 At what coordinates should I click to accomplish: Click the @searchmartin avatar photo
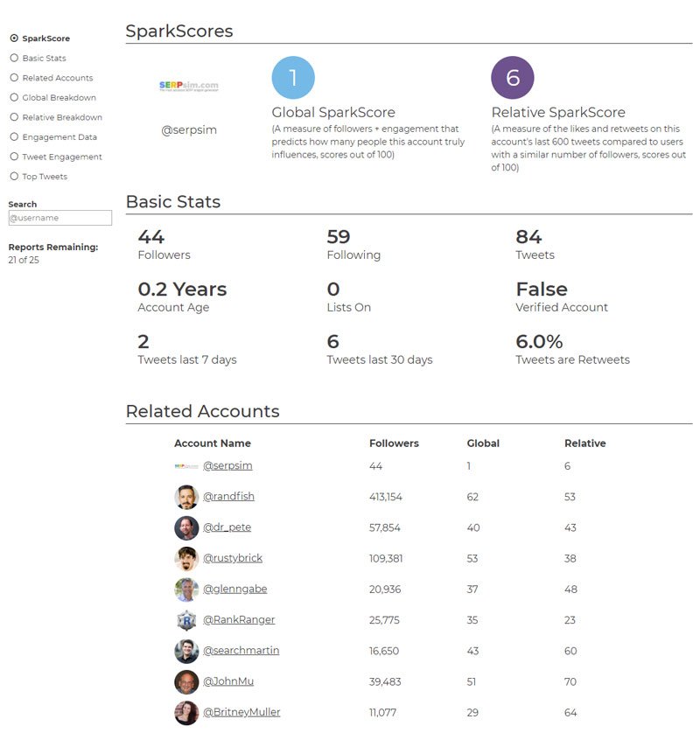(x=186, y=651)
